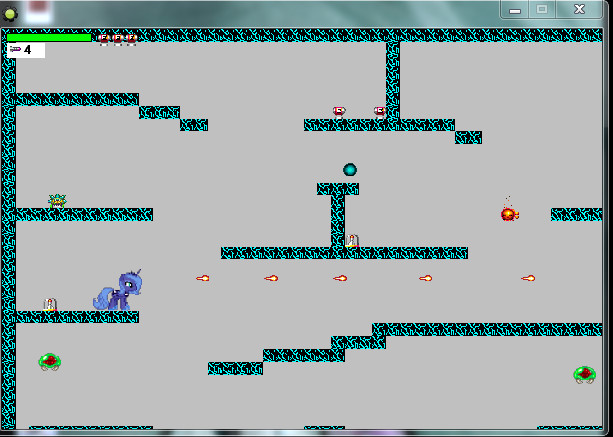Minimize the game window
Viewport: 613px width, 437px height.
515,10
